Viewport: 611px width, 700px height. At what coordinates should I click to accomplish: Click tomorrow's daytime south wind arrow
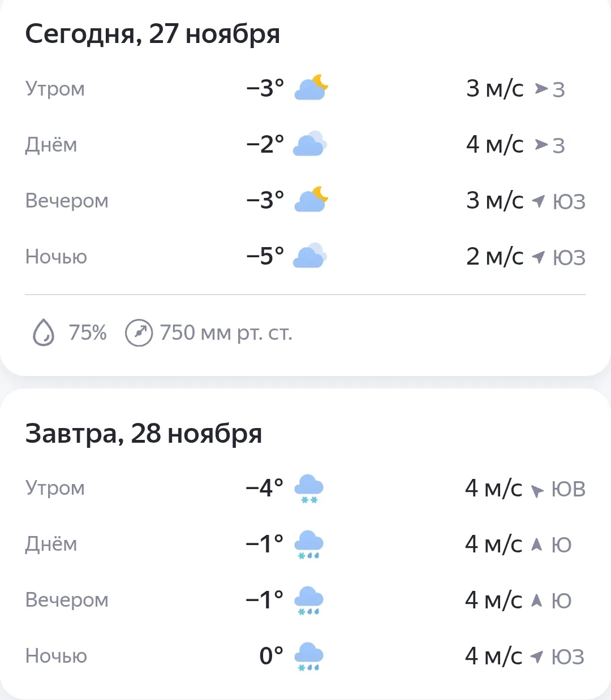(537, 545)
